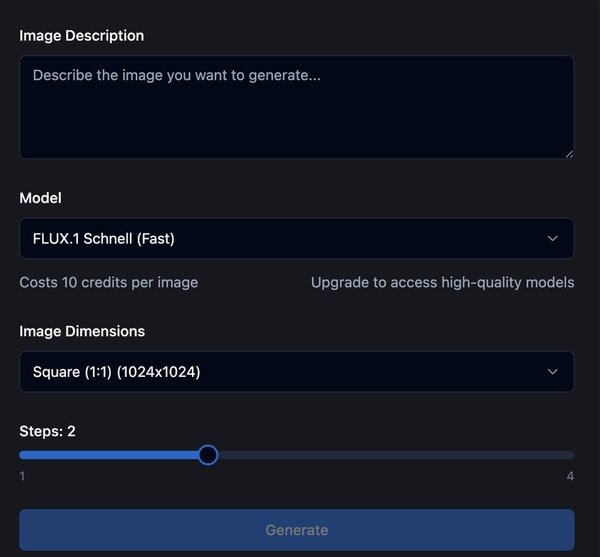
Task: Select the FLUX.1 Schnell (Fast) value text
Action: coord(104,238)
